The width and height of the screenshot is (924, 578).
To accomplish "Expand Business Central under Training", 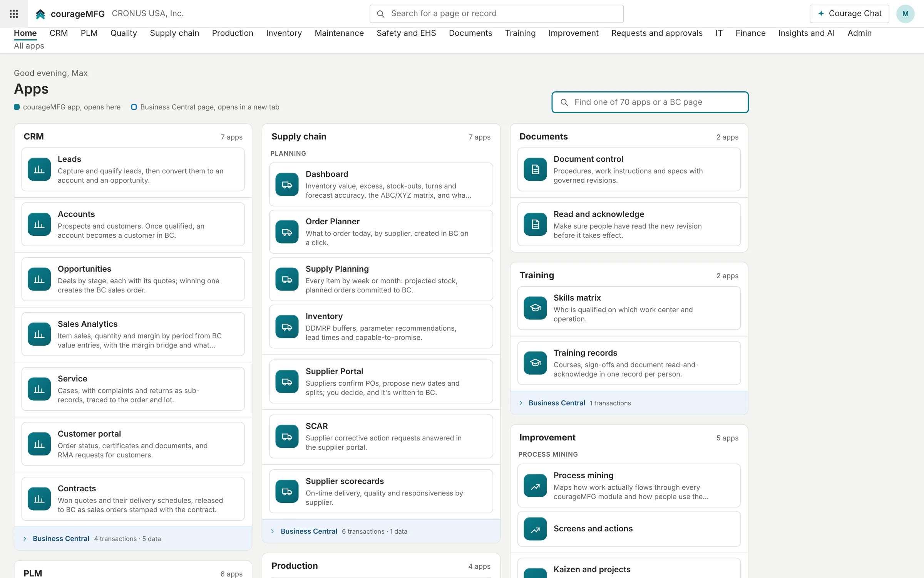I will click(629, 403).
